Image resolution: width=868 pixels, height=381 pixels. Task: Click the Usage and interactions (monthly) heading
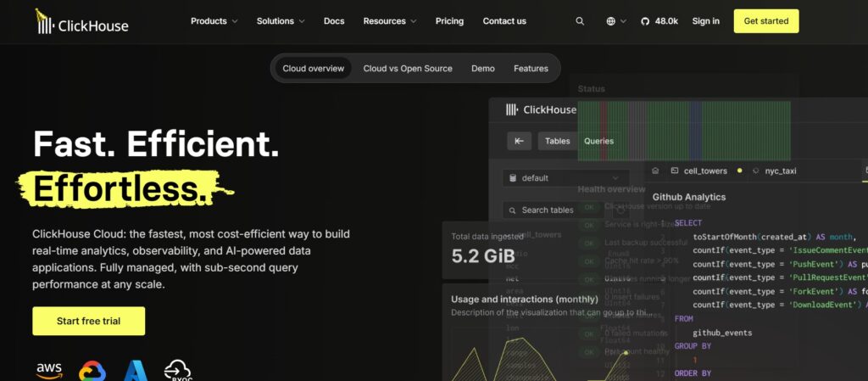(524, 299)
